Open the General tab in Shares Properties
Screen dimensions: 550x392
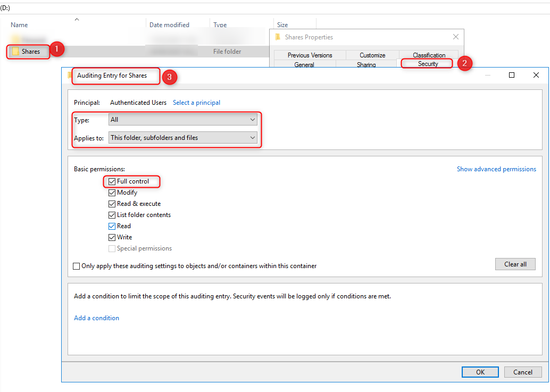[x=304, y=64]
